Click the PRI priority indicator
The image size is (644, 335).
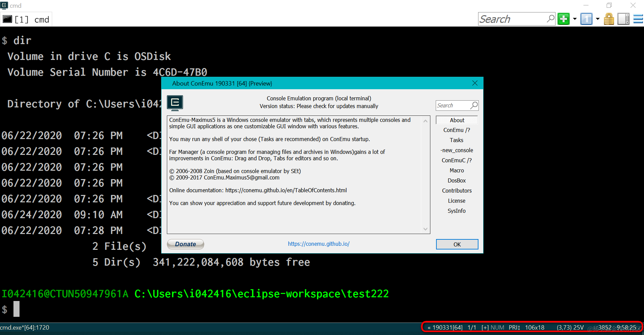pos(514,328)
